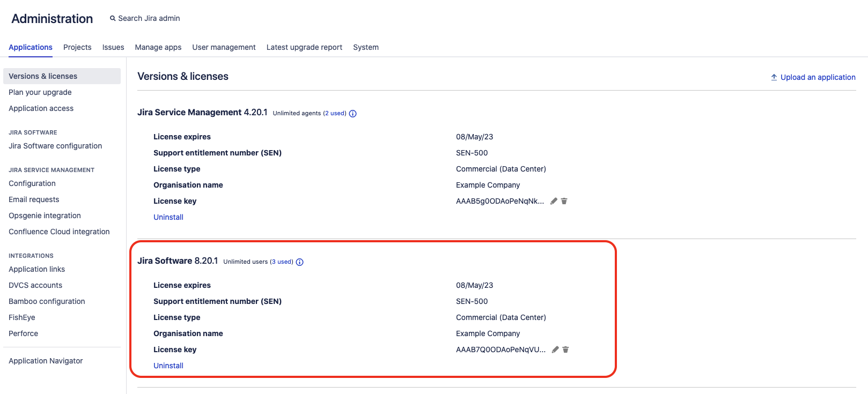The width and height of the screenshot is (868, 394).
Task: Open Email requests settings
Action: (34, 199)
